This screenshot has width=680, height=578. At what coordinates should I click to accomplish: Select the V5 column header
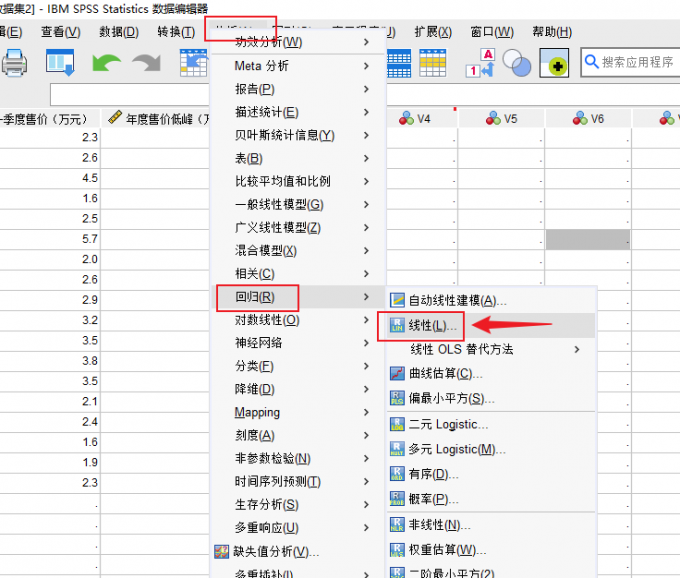tap(502, 118)
